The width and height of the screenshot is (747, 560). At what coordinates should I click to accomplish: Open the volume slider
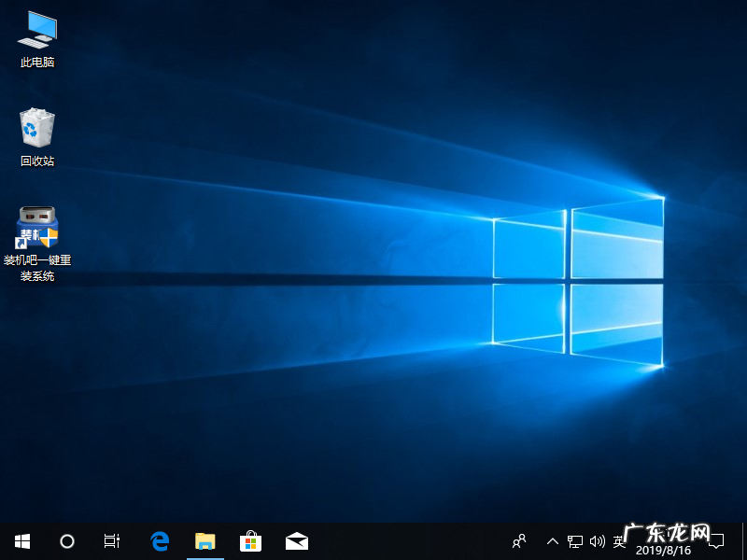coord(598,541)
